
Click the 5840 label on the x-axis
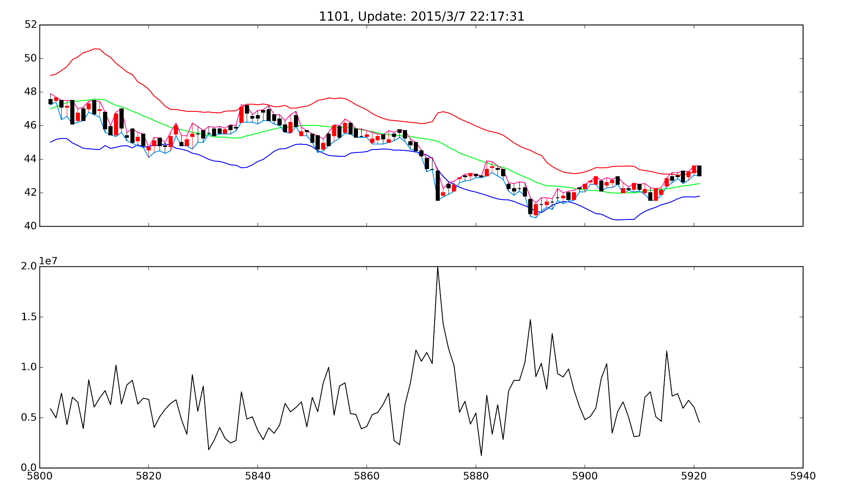tap(258, 476)
